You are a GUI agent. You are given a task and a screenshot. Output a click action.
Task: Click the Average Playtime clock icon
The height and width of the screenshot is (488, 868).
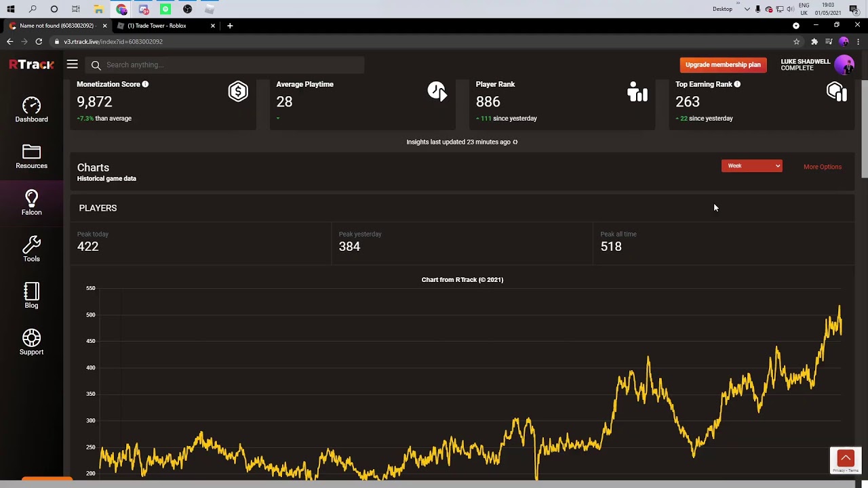(x=437, y=91)
